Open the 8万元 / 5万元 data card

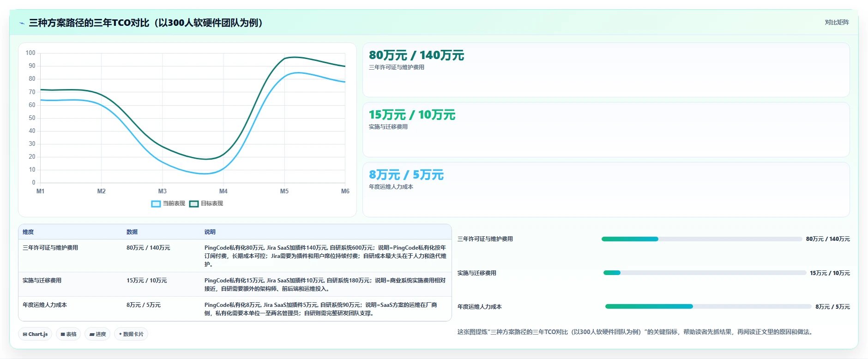[x=606, y=190]
